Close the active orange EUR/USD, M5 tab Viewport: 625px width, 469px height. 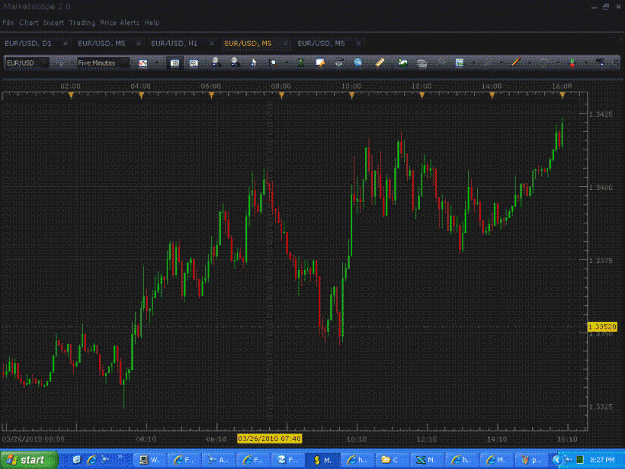click(285, 43)
